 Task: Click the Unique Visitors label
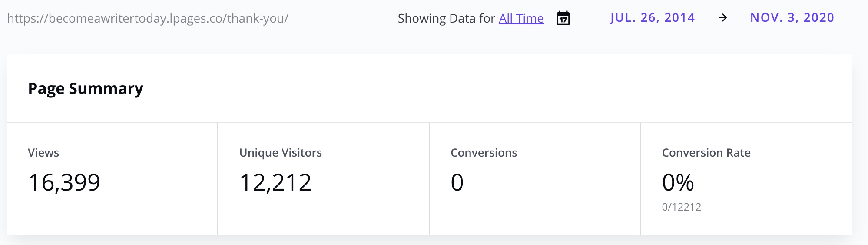pyautogui.click(x=280, y=153)
